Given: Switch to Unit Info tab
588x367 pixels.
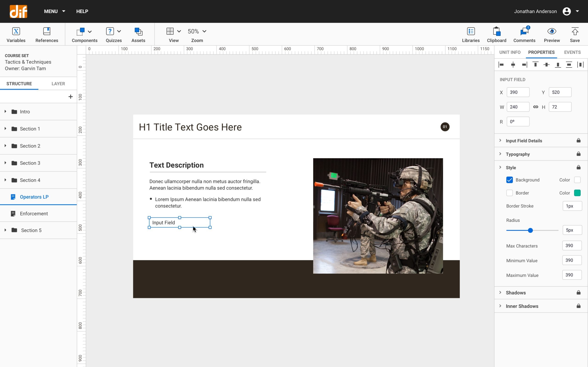Looking at the screenshot, I should 510,52.
